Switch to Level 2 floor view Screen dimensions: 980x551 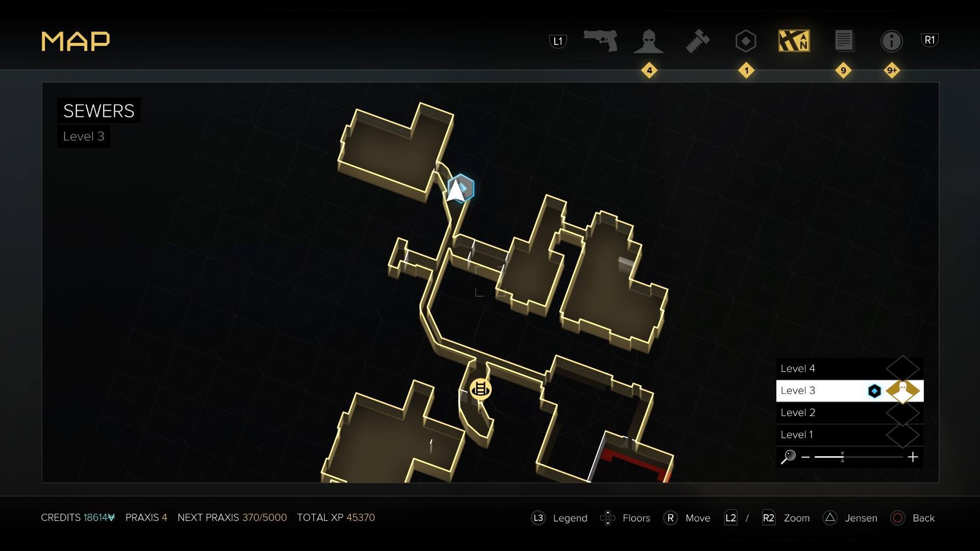(849, 412)
